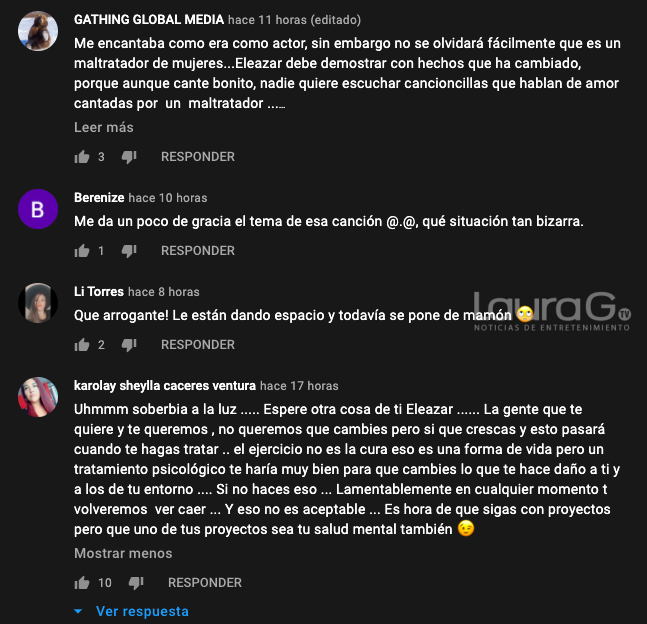Like karolay sheylla caceres ventura's comment
Viewport: 647px width, 624px height.
coord(82,583)
